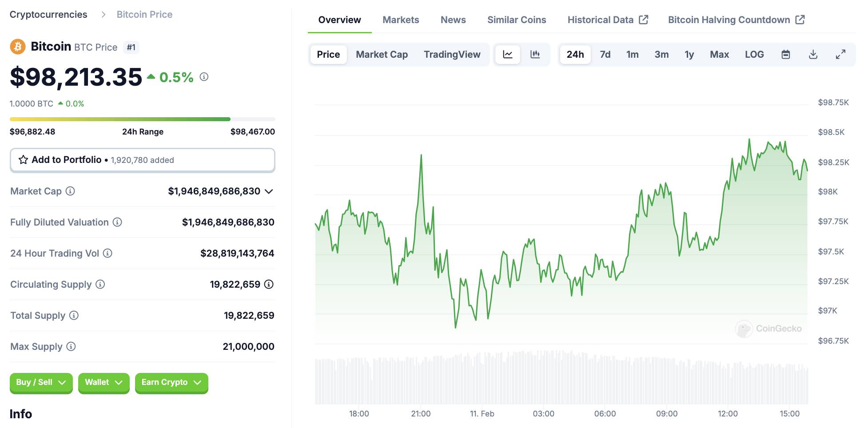Click external link icon beside Historical Data
The width and height of the screenshot is (868, 428).
point(644,20)
